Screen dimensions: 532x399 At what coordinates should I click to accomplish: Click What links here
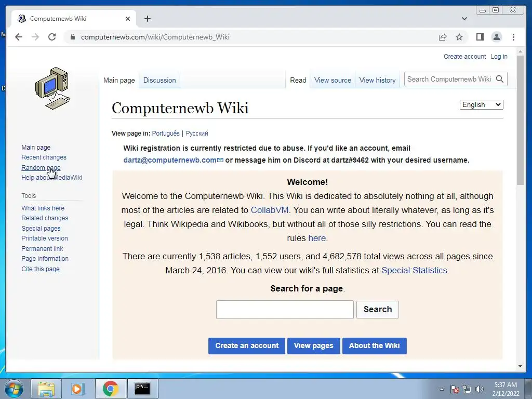click(43, 208)
